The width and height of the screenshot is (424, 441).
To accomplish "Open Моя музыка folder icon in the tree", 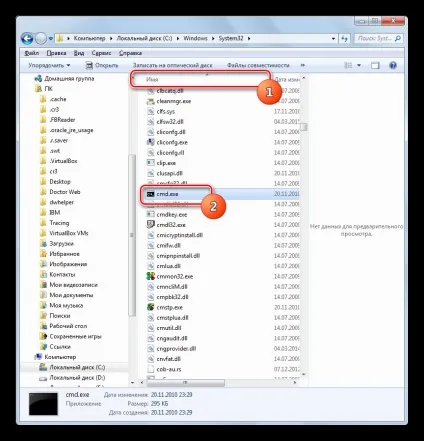I will [43, 305].
